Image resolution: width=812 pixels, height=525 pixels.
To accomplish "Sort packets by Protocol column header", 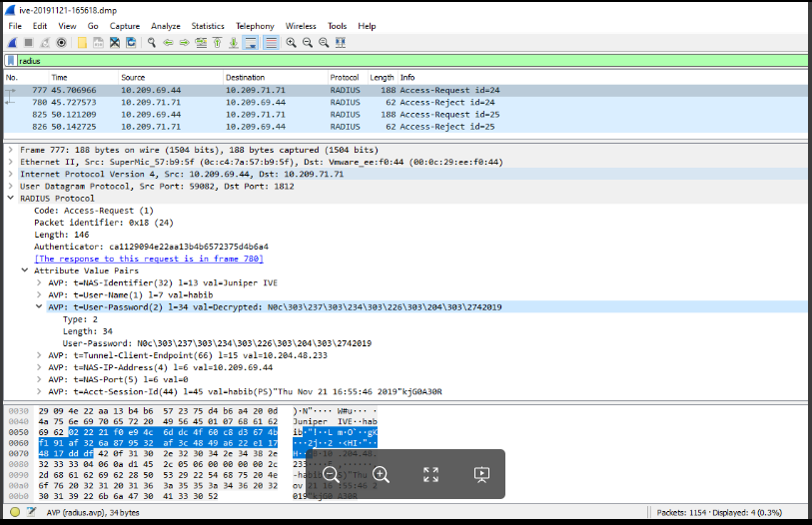I will coord(345,77).
